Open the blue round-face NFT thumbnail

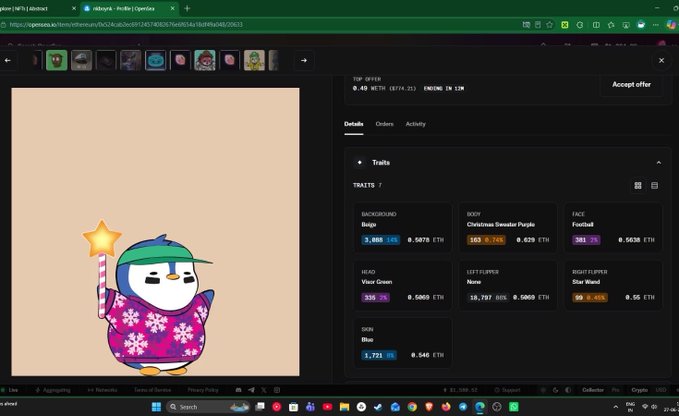155,60
